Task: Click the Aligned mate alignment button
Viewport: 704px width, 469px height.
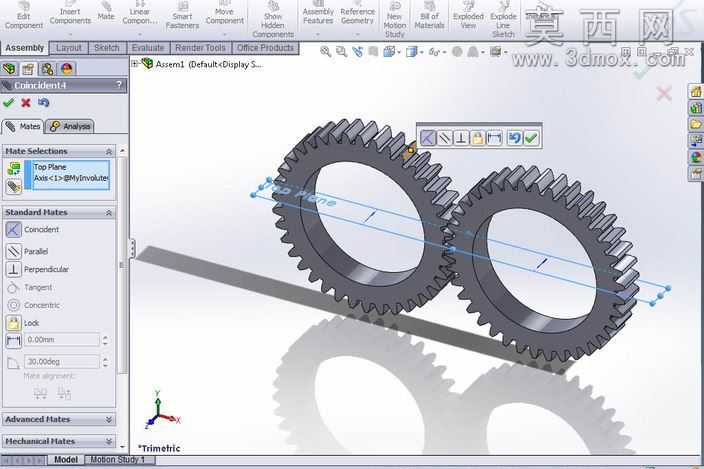Action: pyautogui.click(x=40, y=394)
